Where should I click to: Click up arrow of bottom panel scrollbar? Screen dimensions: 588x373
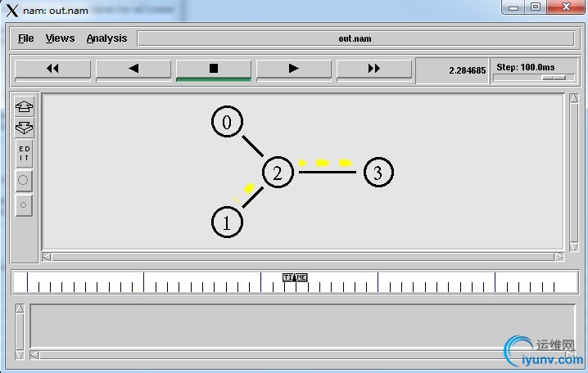pyautogui.click(x=20, y=308)
